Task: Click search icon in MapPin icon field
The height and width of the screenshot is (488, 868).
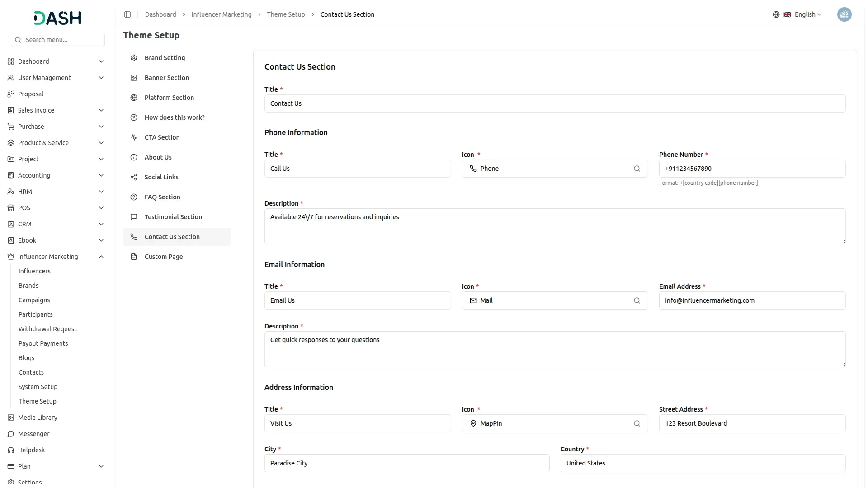Action: pos(637,423)
